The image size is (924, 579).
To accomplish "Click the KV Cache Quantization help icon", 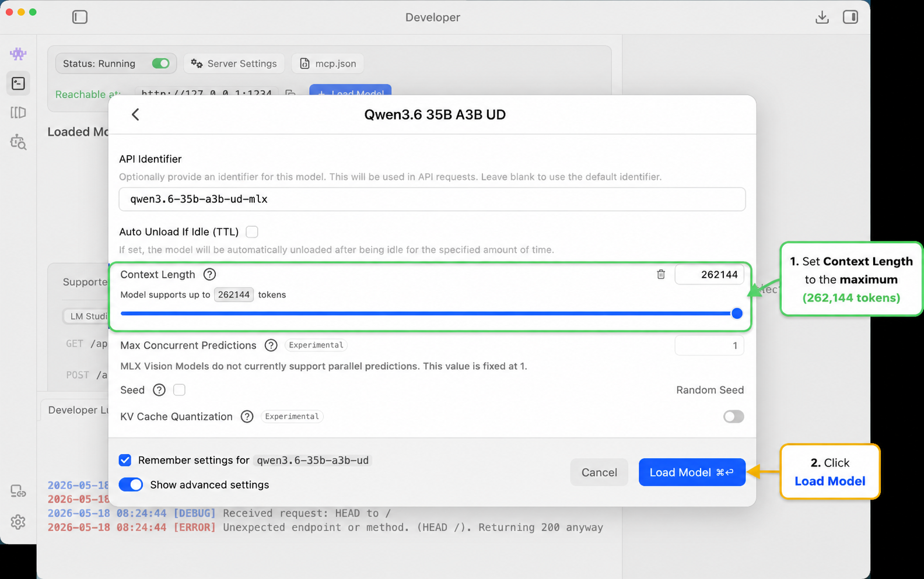I will coord(247,416).
